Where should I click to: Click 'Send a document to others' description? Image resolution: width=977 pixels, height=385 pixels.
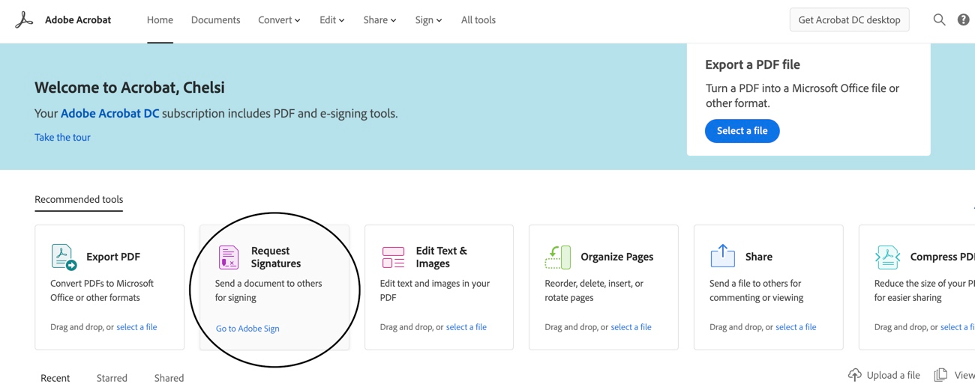pos(269,290)
